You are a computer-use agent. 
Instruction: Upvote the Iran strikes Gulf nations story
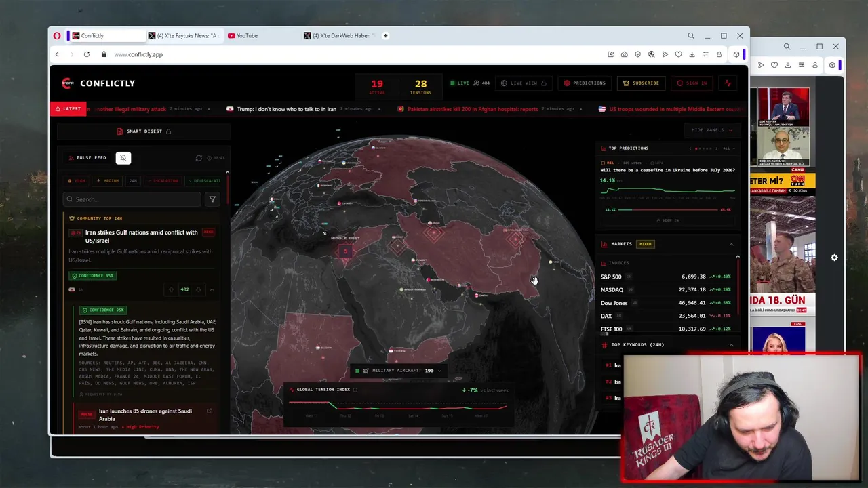pyautogui.click(x=171, y=289)
